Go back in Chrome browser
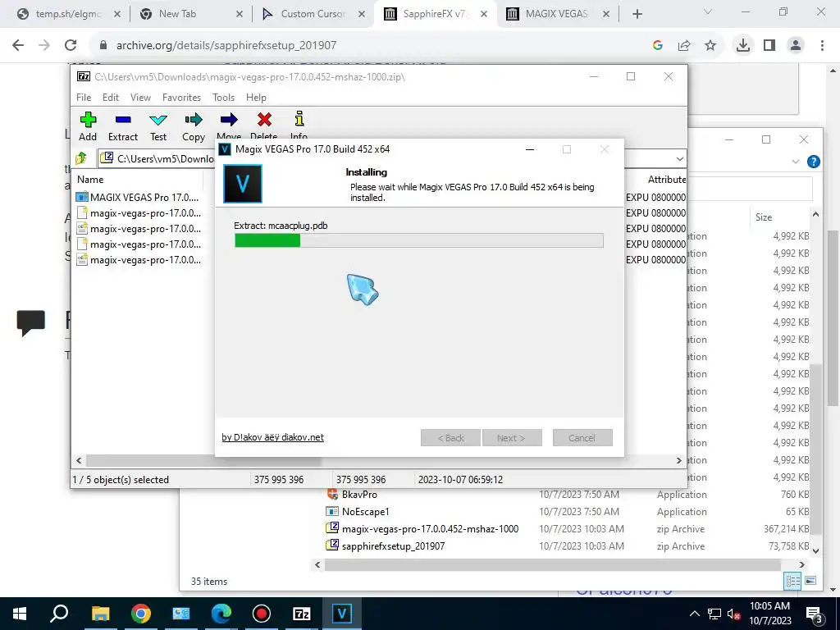This screenshot has width=840, height=630. click(18, 45)
